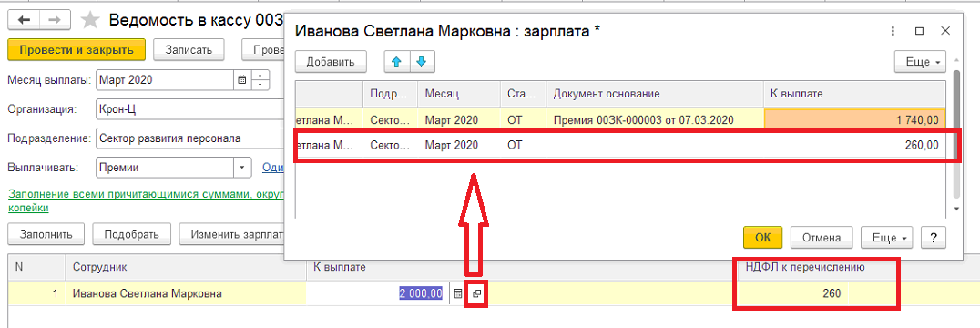Select the 2 000,00 К выплате value

point(422,293)
